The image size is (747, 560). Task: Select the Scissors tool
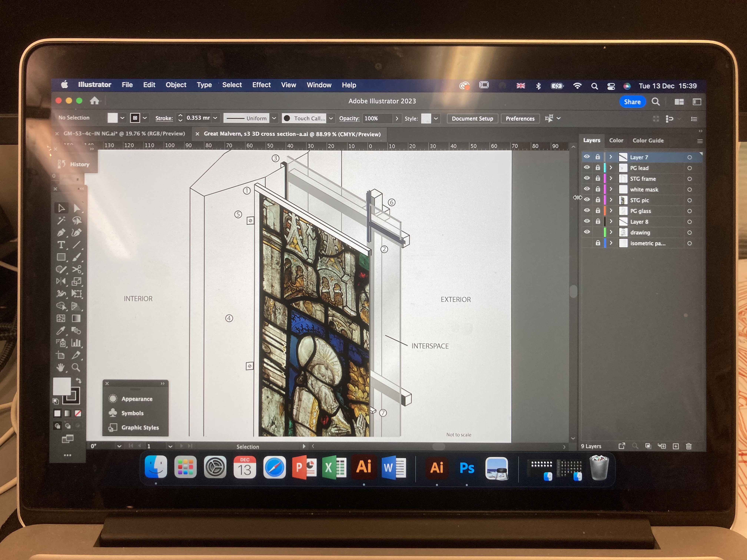click(77, 269)
